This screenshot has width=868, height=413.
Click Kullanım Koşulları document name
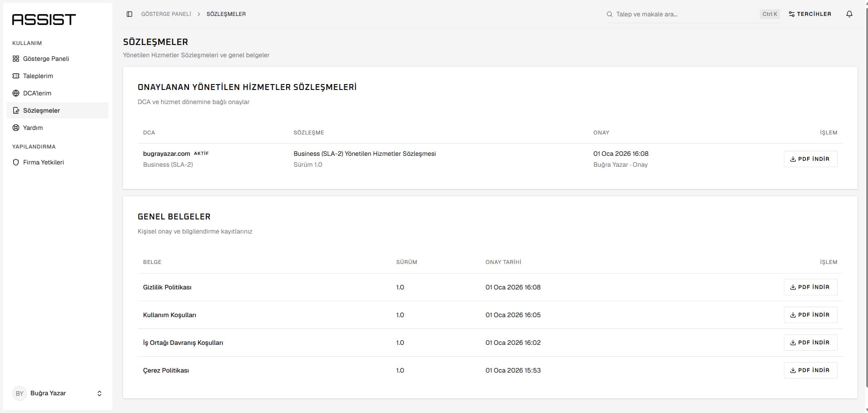169,315
